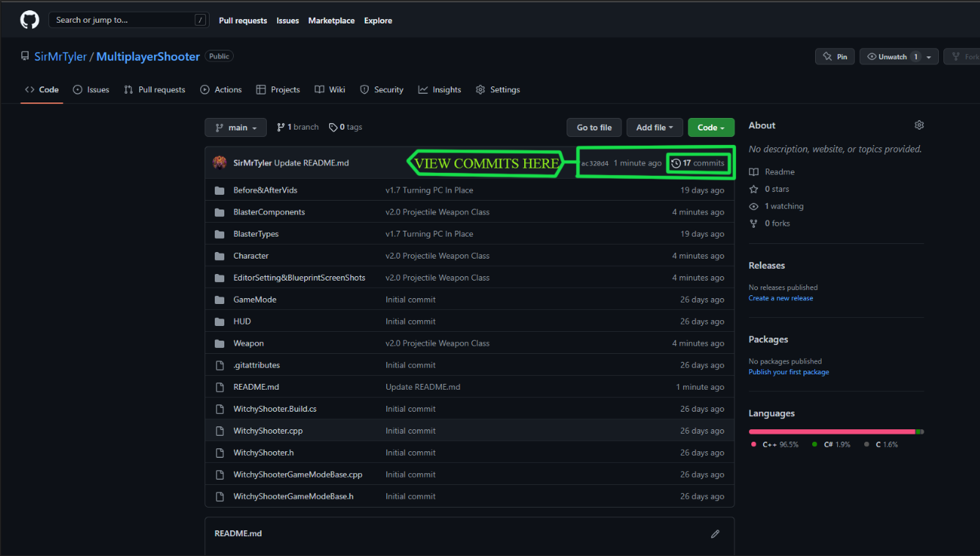This screenshot has height=556, width=980.
Task: Click the EditorSetting&BlueprintScreenShots folder icon
Action: (x=219, y=278)
